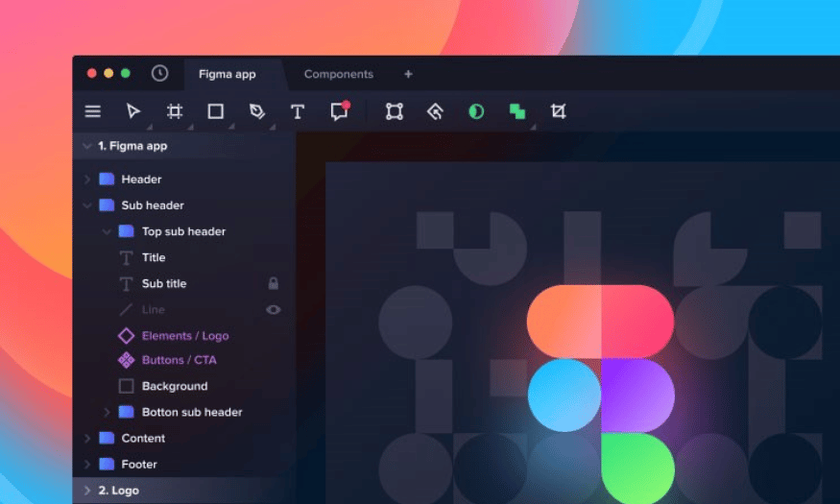Image resolution: width=840 pixels, height=504 pixels.
Task: Switch to the Components tab
Action: (338, 74)
